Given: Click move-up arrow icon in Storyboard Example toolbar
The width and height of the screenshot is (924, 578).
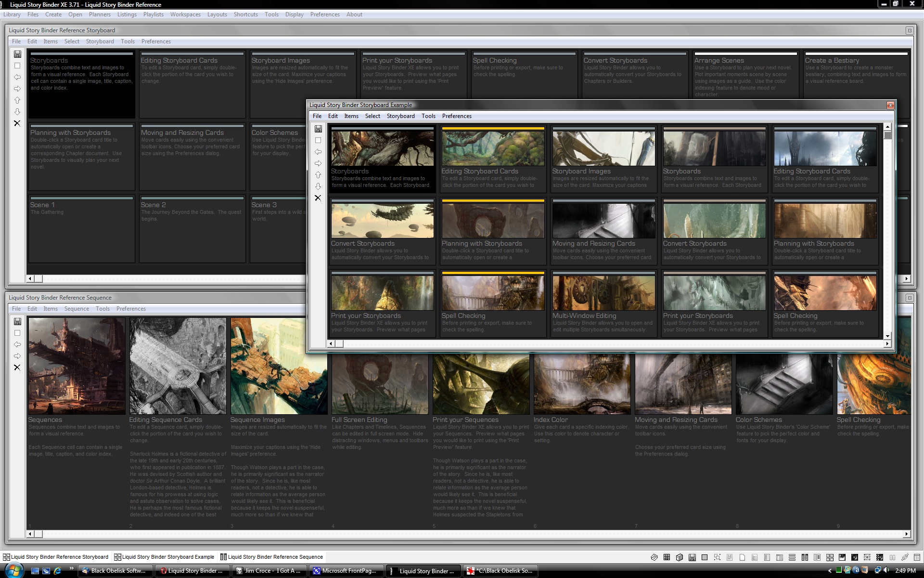Looking at the screenshot, I should (x=318, y=175).
